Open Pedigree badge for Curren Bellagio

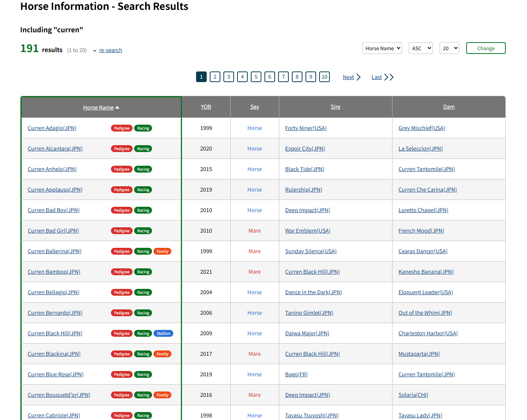pyautogui.click(x=122, y=293)
